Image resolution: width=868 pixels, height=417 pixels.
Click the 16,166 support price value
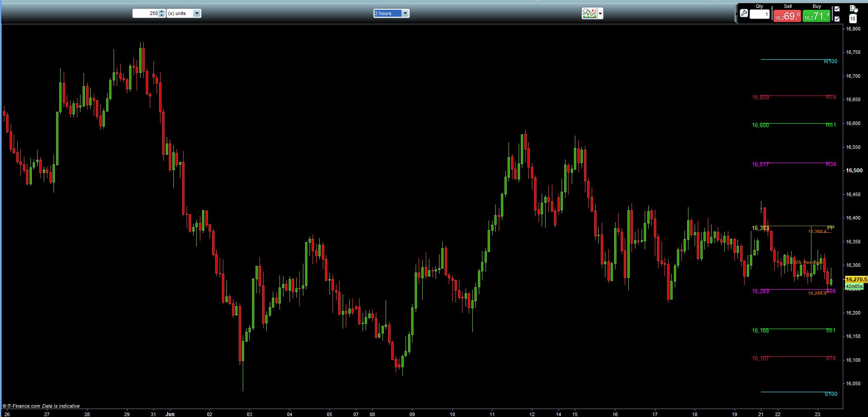coord(760,331)
